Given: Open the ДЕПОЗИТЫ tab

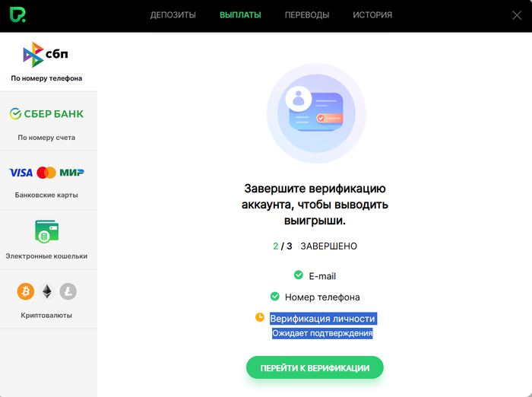Looking at the screenshot, I should 173,15.
